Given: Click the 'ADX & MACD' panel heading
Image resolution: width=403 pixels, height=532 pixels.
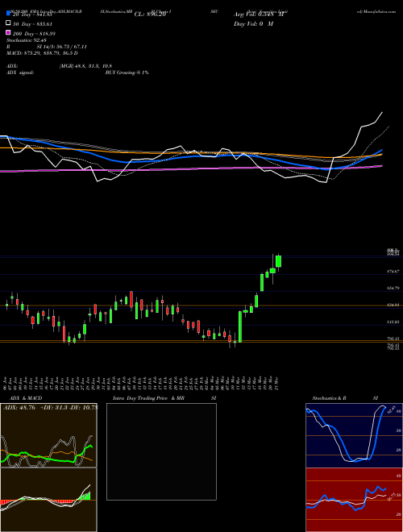Looking at the screenshot, I should pos(26,398).
